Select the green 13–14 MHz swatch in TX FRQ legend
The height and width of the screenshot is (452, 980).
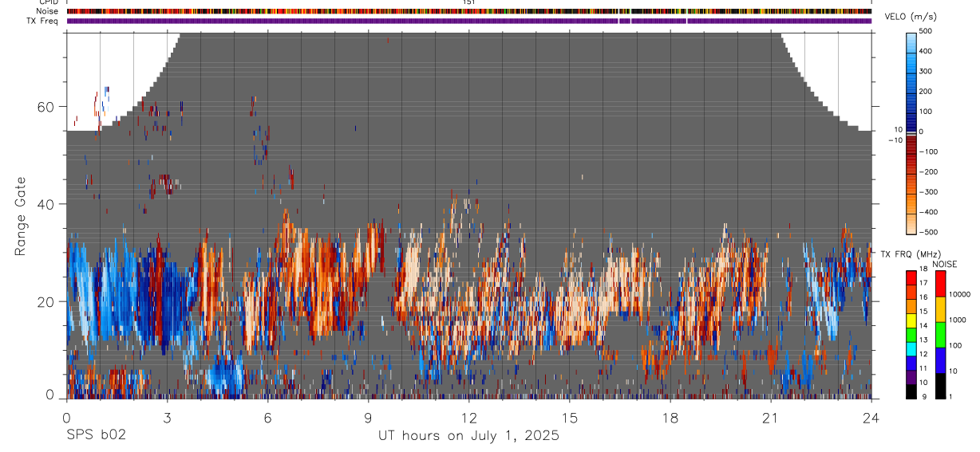click(x=911, y=335)
